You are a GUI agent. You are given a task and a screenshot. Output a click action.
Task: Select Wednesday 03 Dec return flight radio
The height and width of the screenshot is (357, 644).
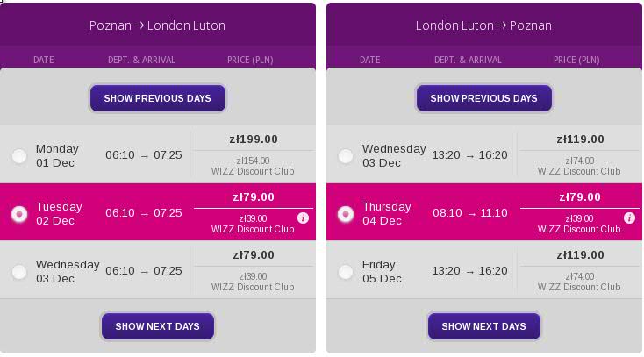[346, 156]
